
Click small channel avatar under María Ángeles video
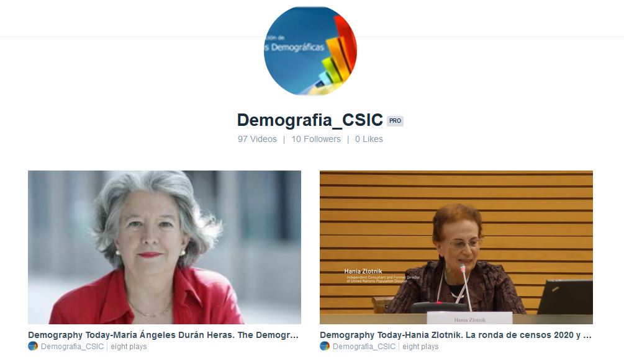(x=33, y=346)
